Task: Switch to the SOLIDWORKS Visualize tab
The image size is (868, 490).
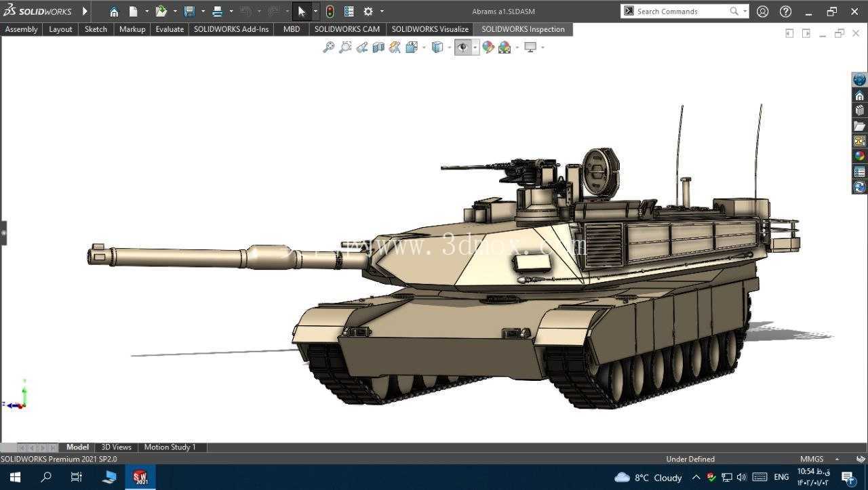Action: click(430, 29)
